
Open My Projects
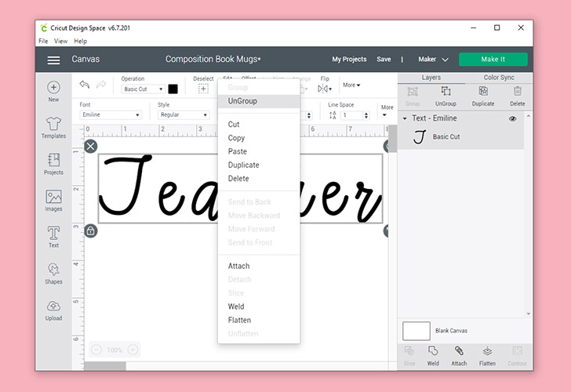click(x=349, y=60)
